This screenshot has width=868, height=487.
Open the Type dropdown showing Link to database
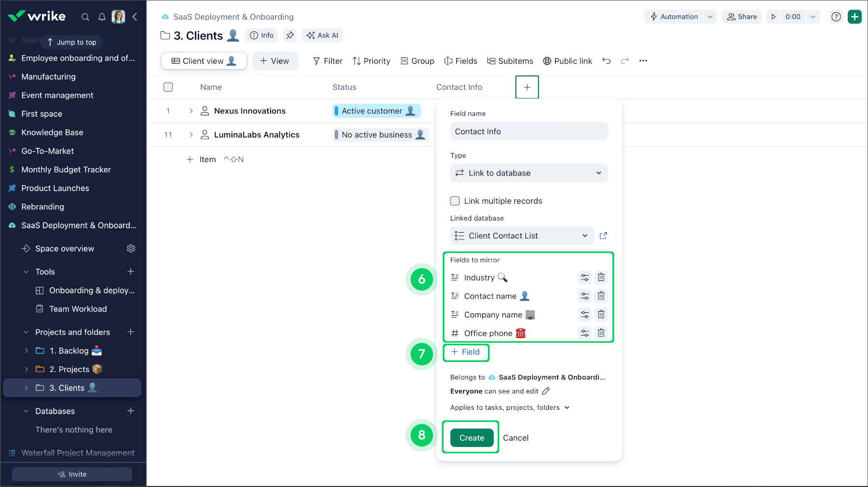(x=529, y=173)
